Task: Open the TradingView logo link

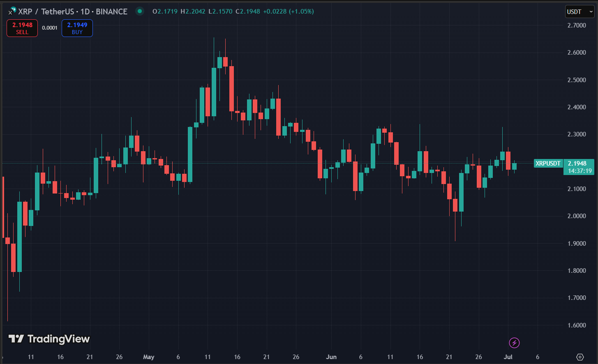Action: [x=49, y=339]
